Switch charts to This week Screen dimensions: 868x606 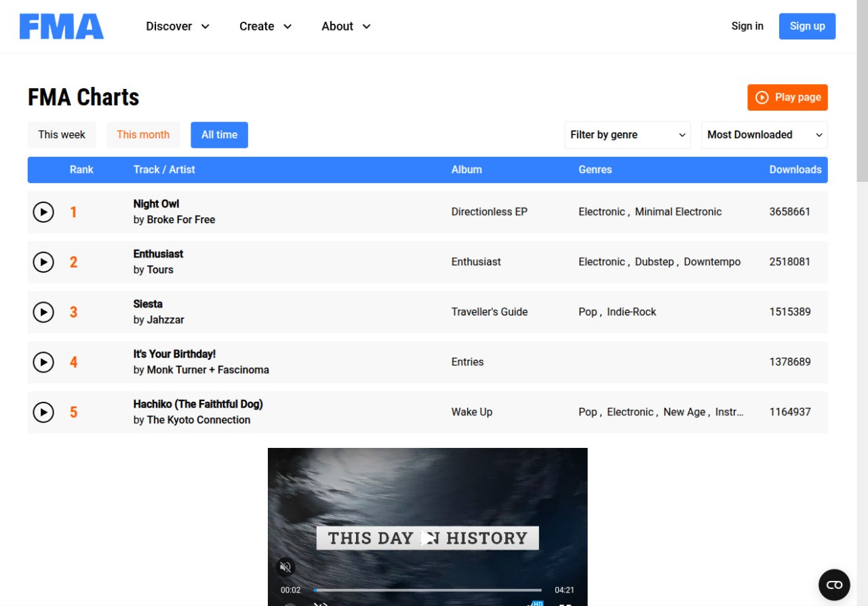(62, 135)
